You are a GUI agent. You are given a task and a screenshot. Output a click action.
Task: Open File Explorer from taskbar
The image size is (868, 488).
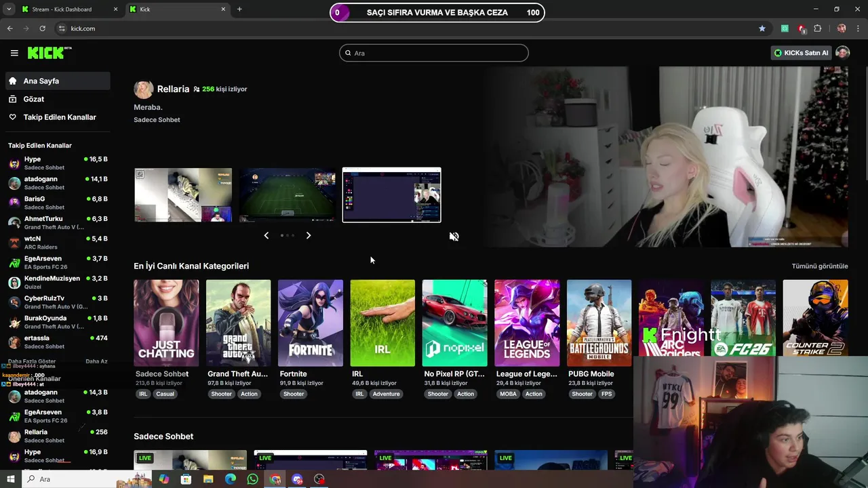point(208,479)
